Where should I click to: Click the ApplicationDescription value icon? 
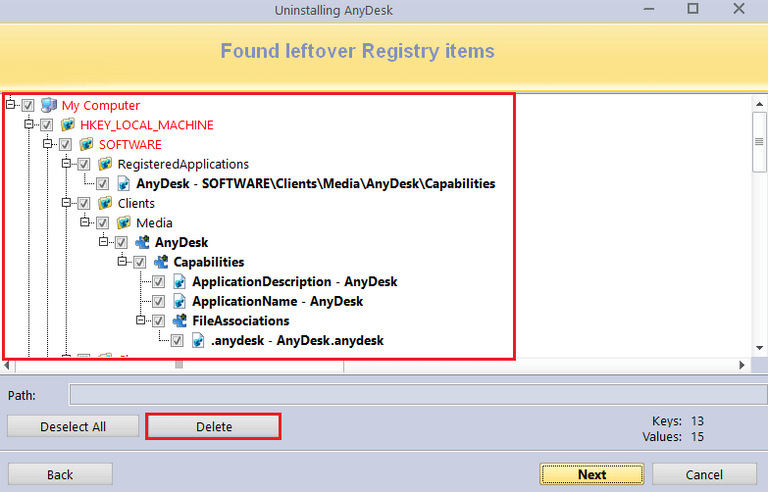(180, 282)
